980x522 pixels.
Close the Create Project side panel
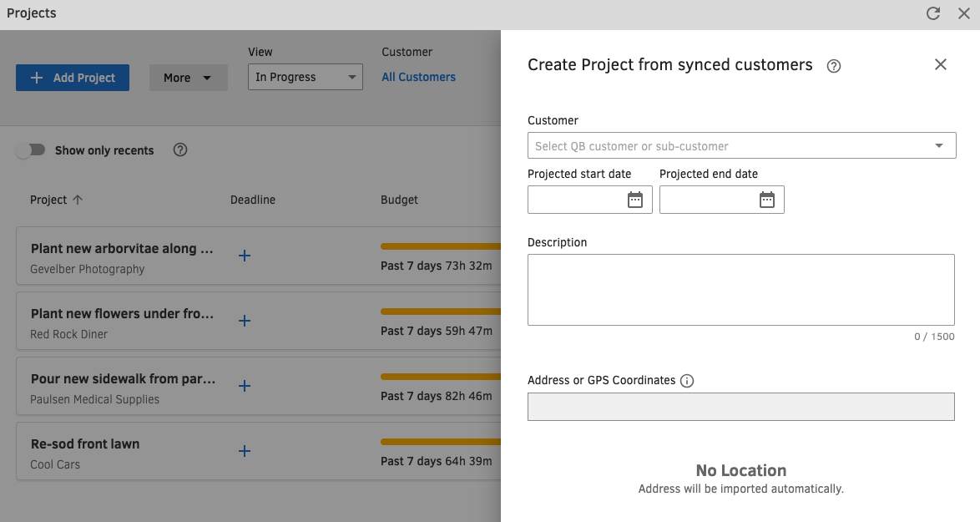click(x=941, y=64)
